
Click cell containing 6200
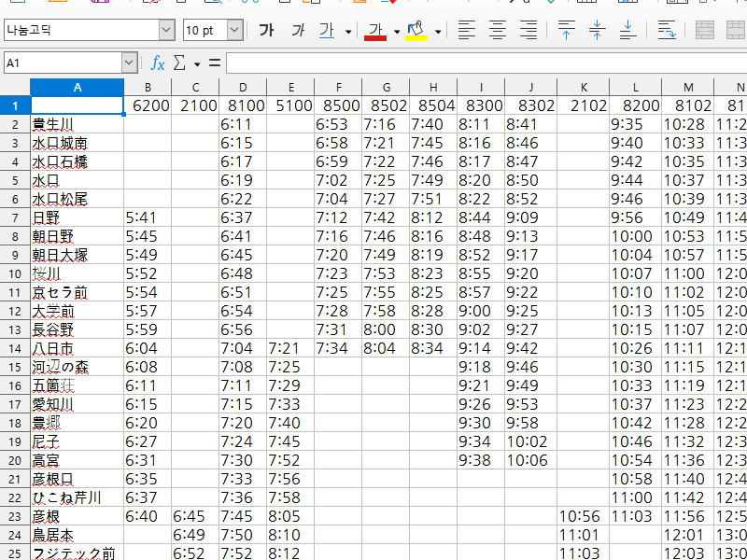pos(148,105)
